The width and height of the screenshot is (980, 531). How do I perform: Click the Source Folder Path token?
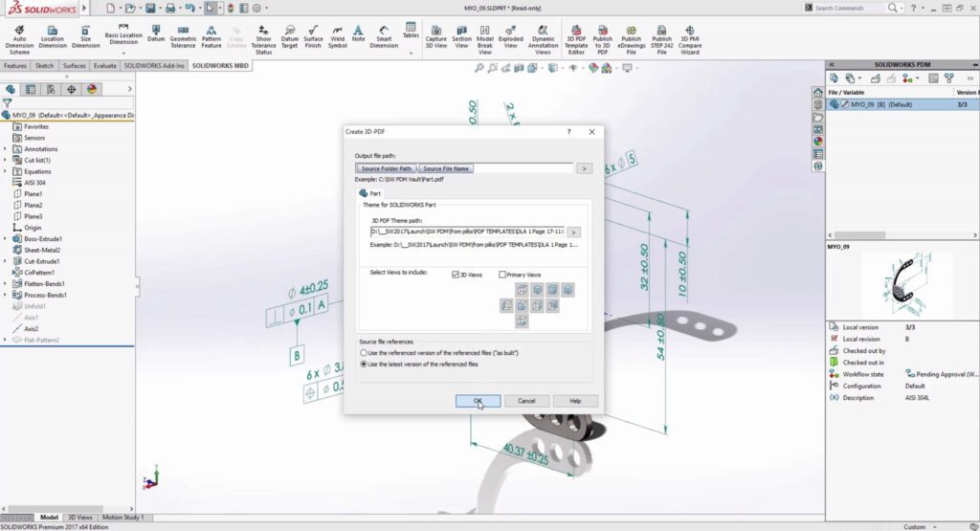click(x=387, y=168)
